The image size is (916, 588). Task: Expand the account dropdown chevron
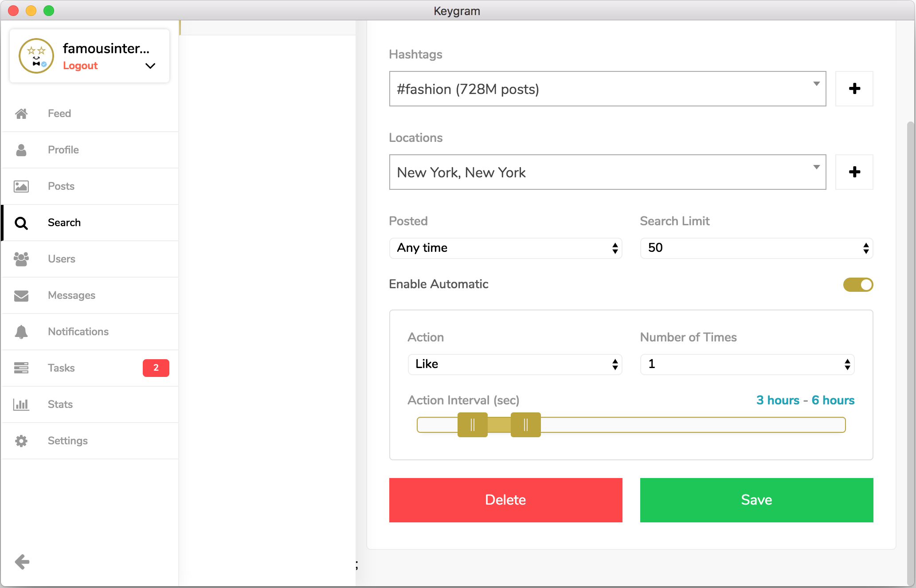pos(150,66)
